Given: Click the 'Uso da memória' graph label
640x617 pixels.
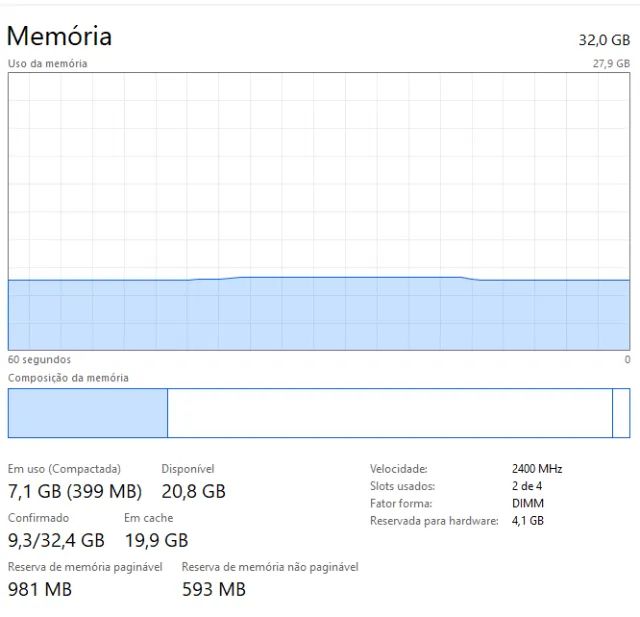Looking at the screenshot, I should pos(48,63).
